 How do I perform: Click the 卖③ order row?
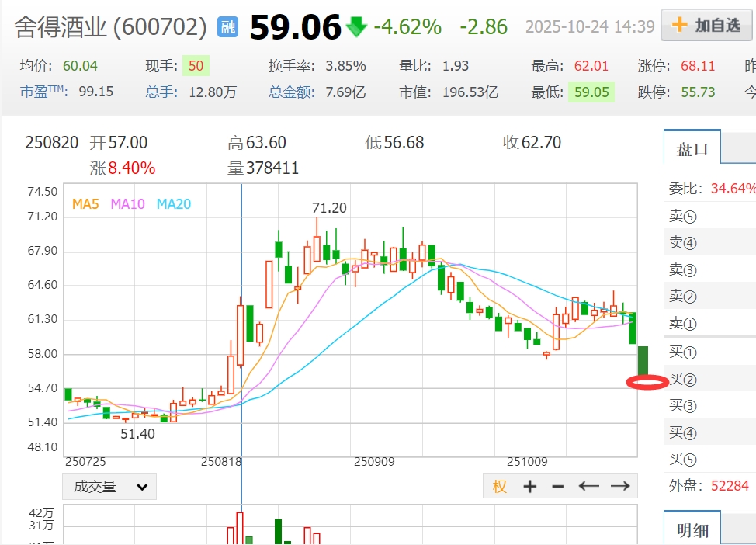tap(710, 269)
